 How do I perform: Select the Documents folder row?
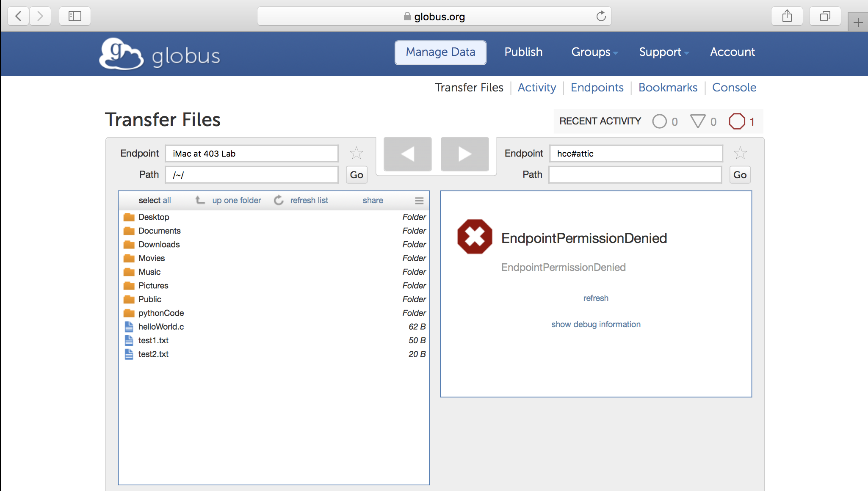274,231
